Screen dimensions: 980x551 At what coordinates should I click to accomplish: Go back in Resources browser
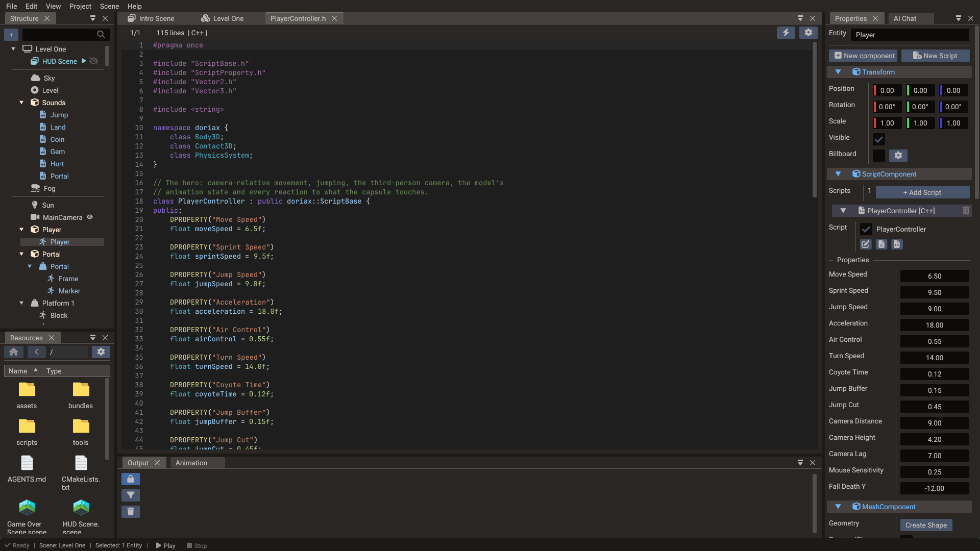coord(36,352)
